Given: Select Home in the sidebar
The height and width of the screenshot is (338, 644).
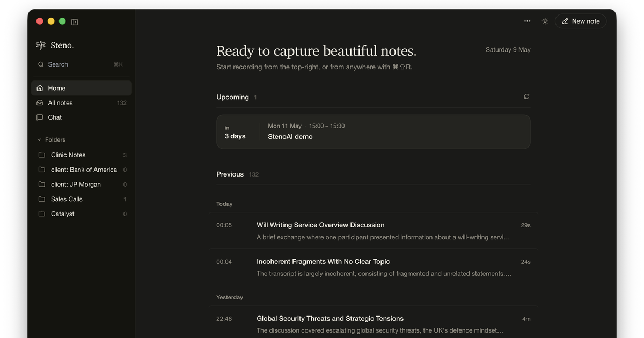Looking at the screenshot, I should click(82, 88).
